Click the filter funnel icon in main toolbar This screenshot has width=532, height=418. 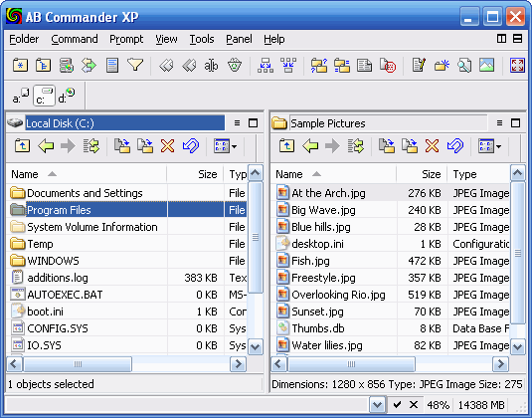pyautogui.click(x=135, y=65)
